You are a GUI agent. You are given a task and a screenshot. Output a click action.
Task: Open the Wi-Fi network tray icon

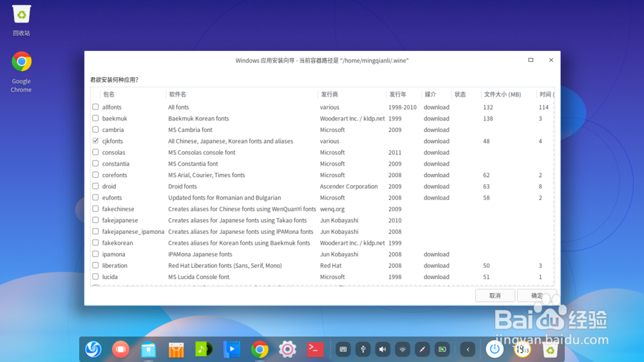point(402,349)
